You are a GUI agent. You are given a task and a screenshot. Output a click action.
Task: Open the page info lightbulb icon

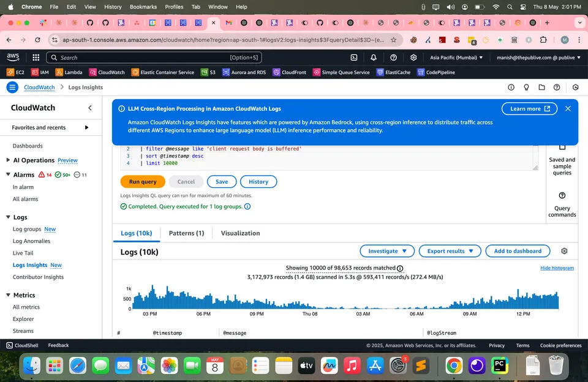click(x=526, y=88)
